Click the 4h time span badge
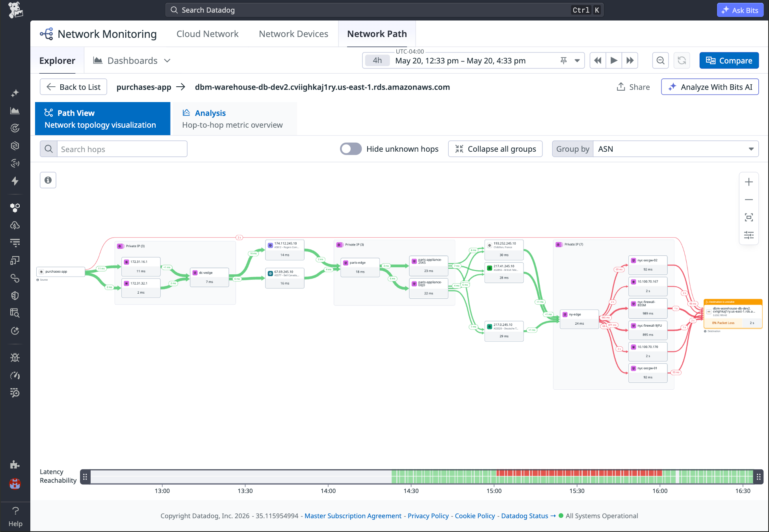The image size is (769, 532). click(377, 61)
